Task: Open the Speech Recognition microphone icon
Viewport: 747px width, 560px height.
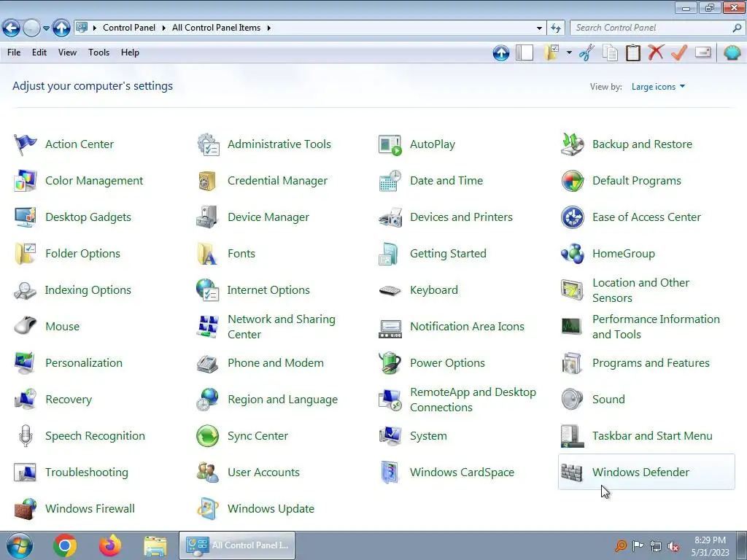Action: coord(26,436)
